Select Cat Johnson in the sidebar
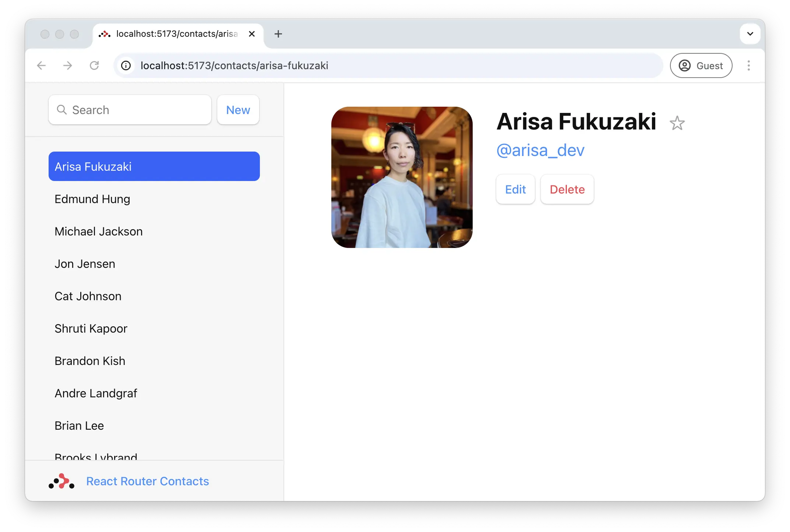The width and height of the screenshot is (790, 532). (x=154, y=296)
